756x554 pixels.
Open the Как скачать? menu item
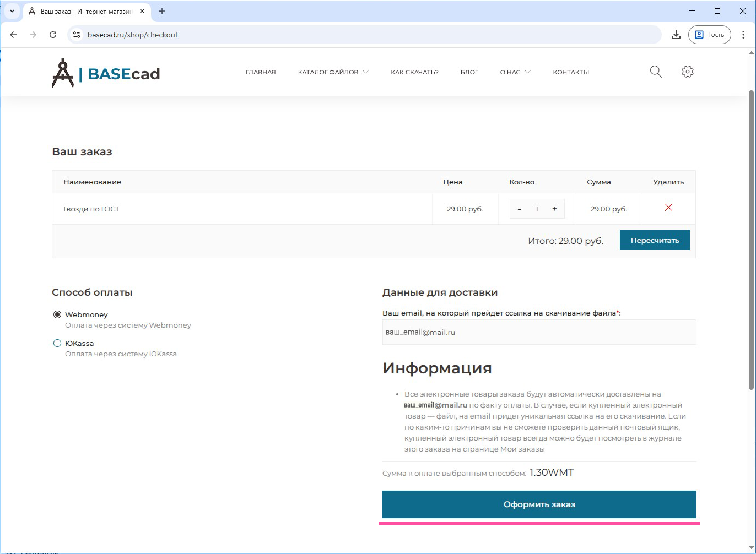pyautogui.click(x=414, y=72)
